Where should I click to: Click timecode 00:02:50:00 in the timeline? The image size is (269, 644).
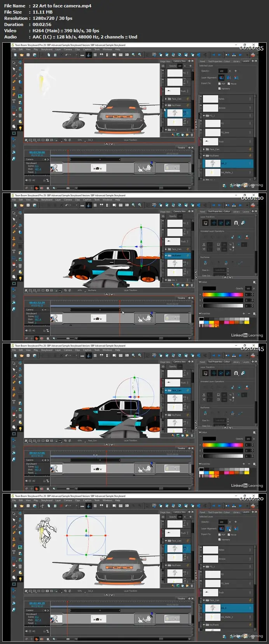[x=37, y=152]
